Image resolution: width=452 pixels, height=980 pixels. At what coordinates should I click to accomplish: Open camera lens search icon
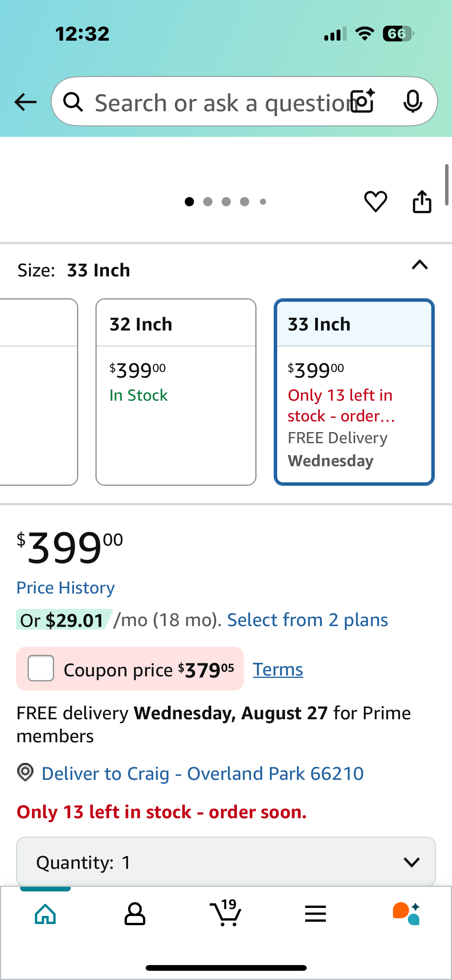click(363, 101)
